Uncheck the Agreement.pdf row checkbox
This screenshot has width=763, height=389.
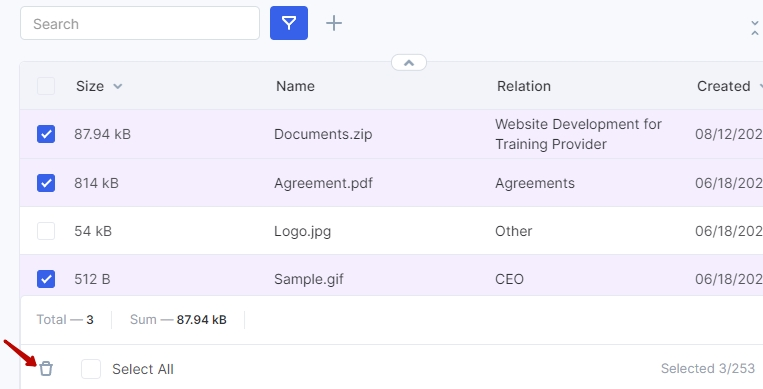pos(46,183)
